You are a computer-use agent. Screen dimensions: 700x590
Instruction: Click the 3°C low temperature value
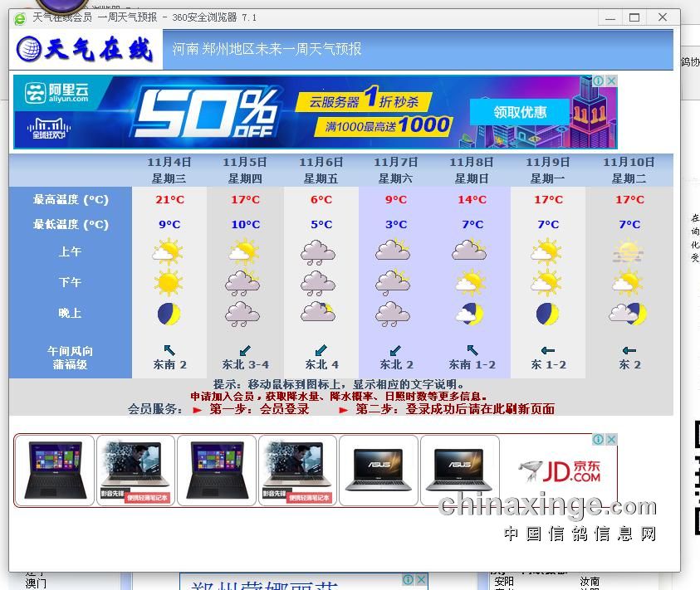396,225
